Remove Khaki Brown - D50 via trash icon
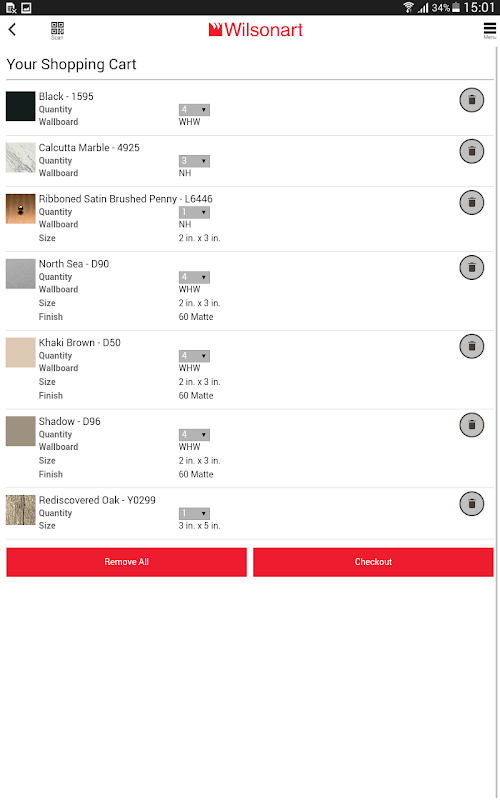This screenshot has height=800, width=500. (472, 346)
